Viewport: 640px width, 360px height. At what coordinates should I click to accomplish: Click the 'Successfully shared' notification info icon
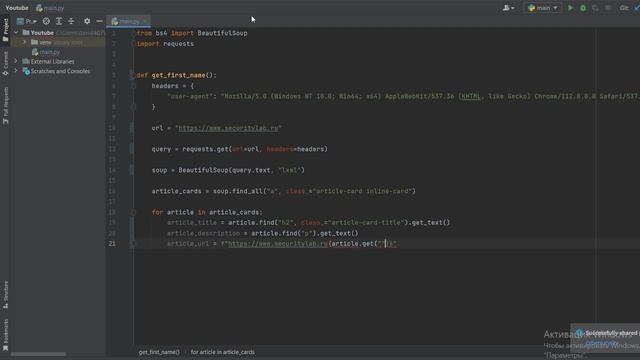pos(580,333)
